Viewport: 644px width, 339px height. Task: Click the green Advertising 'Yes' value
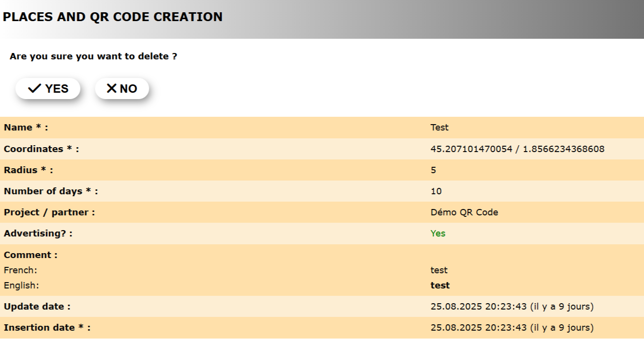pos(438,234)
